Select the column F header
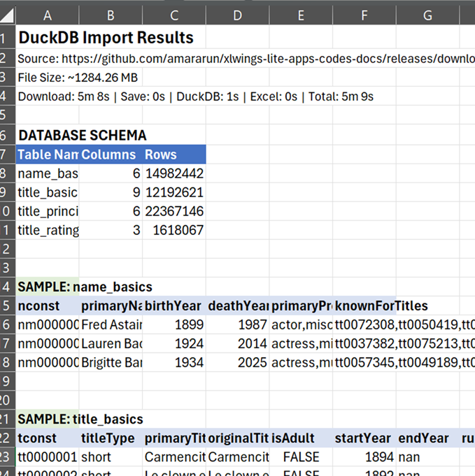 [x=364, y=15]
